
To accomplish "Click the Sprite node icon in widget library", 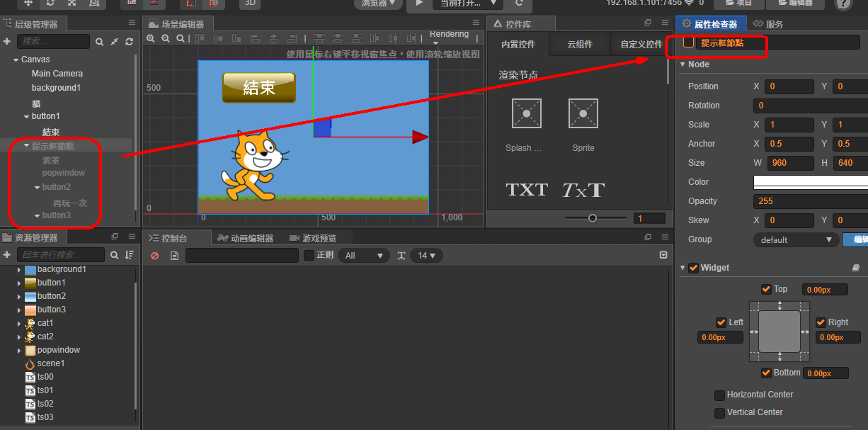I will (x=583, y=113).
